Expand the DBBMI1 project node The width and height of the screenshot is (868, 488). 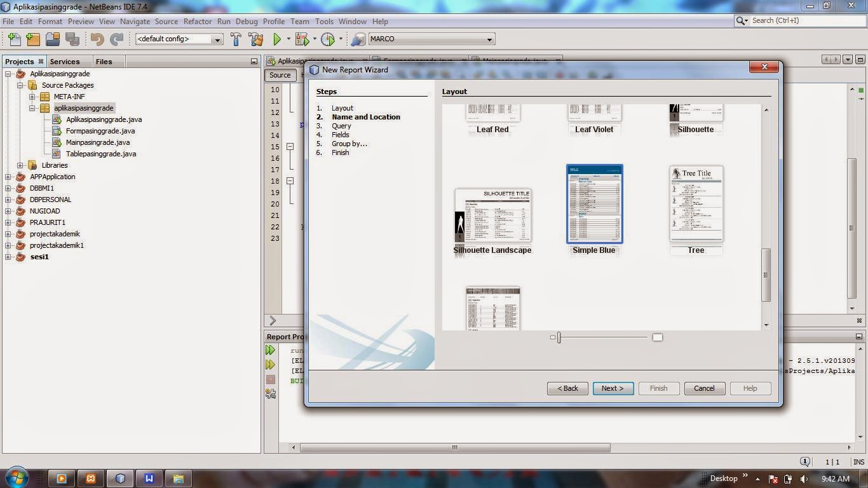point(8,188)
